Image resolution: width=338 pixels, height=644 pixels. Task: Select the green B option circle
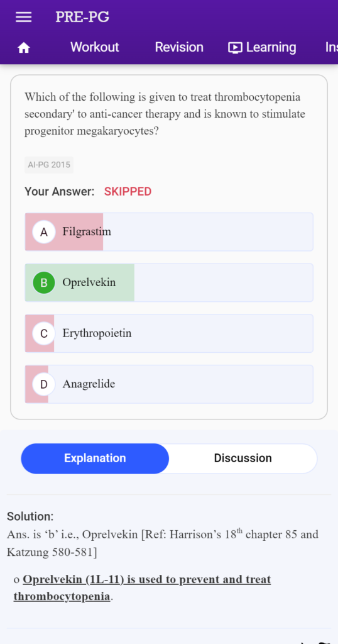pyautogui.click(x=44, y=282)
